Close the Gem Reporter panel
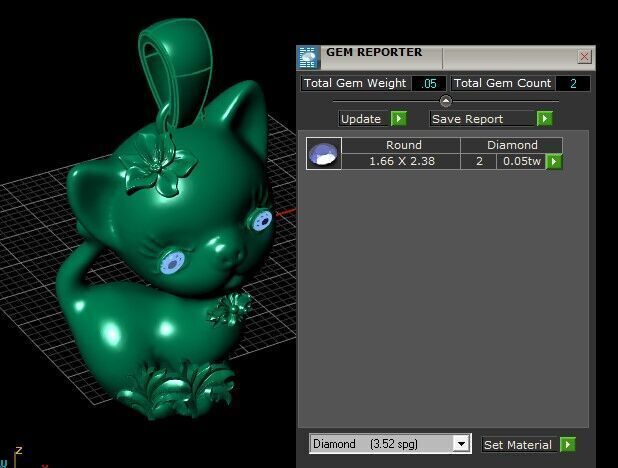618x468 pixels. [x=584, y=57]
